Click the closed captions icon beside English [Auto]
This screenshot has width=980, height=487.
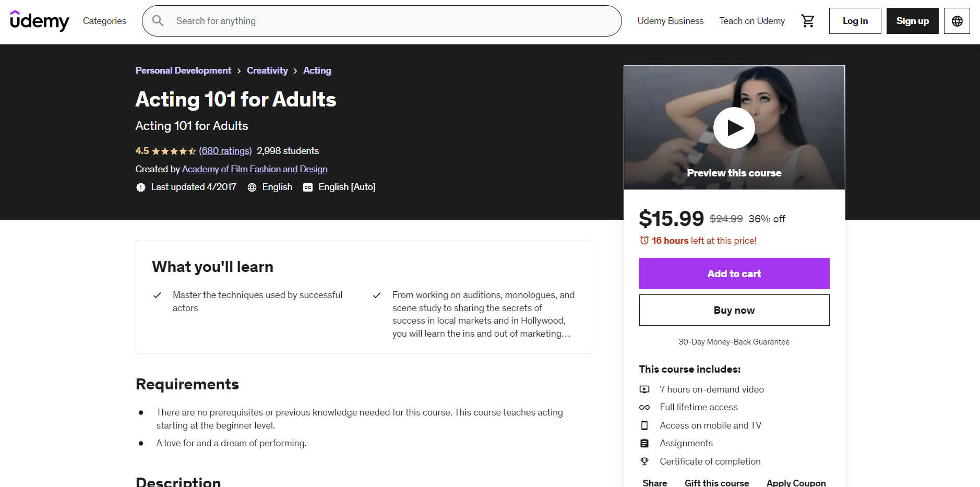308,187
